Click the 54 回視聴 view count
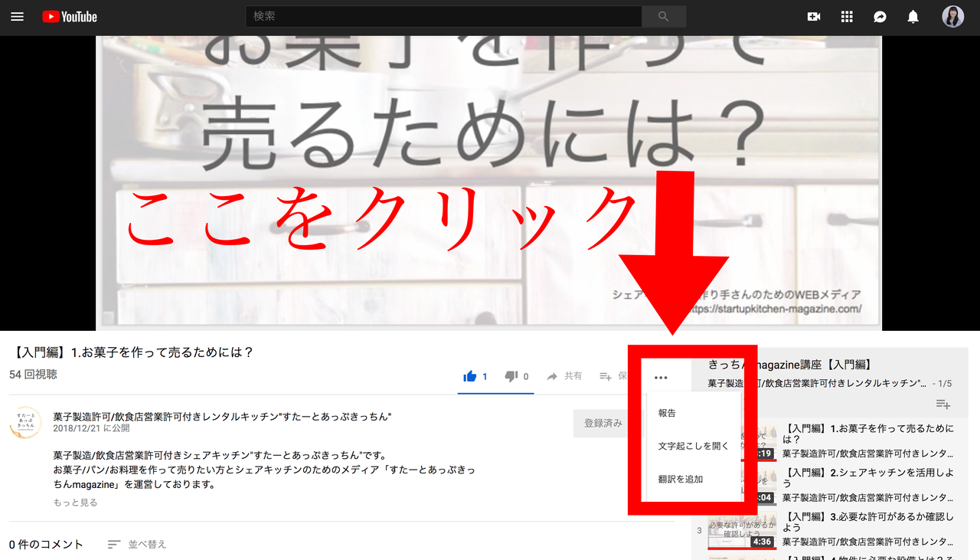 pyautogui.click(x=33, y=375)
